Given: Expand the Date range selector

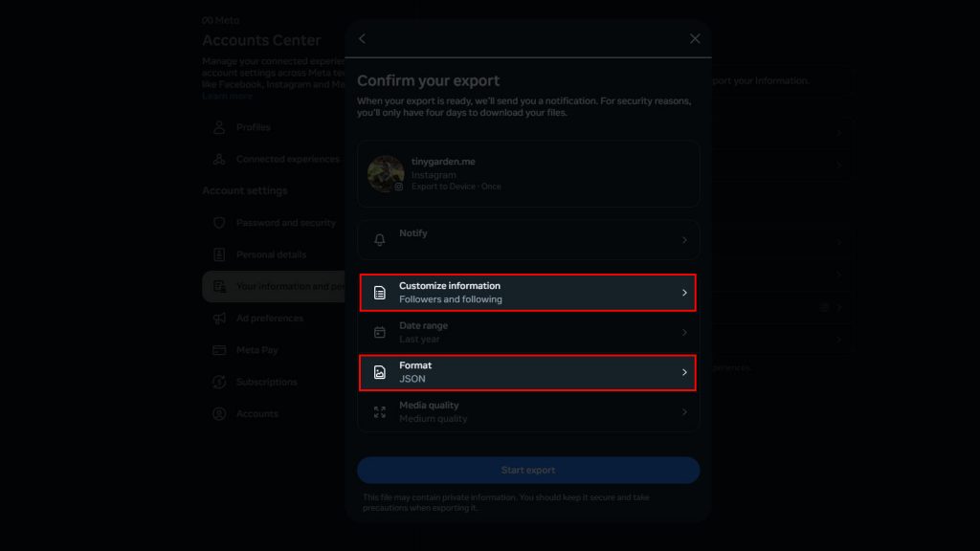Looking at the screenshot, I should click(528, 332).
